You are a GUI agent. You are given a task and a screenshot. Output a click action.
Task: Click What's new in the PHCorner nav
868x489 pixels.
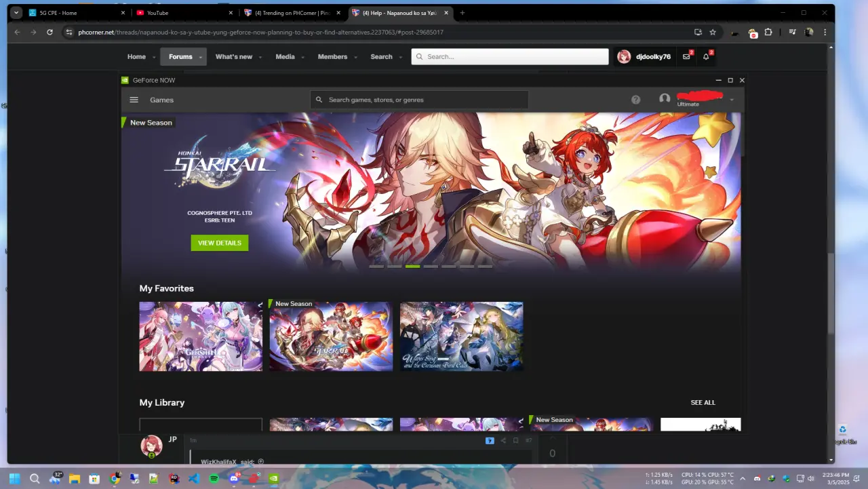pyautogui.click(x=234, y=57)
